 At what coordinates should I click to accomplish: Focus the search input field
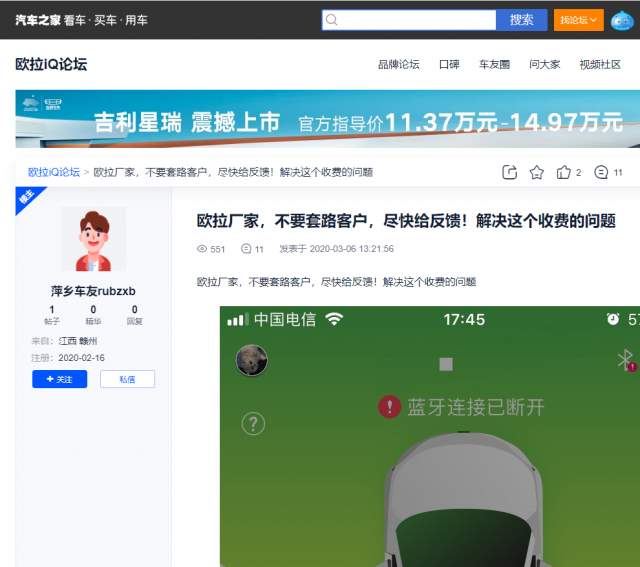coord(409,20)
